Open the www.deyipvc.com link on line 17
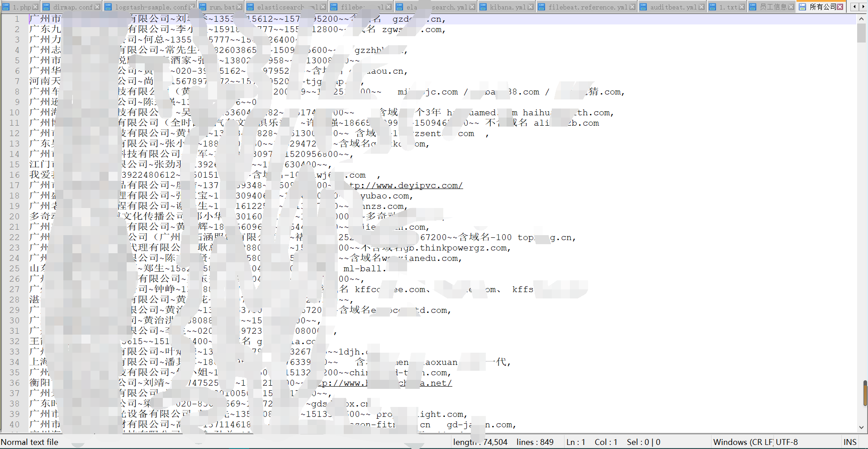Screen dimensions: 868x449 [x=406, y=185]
